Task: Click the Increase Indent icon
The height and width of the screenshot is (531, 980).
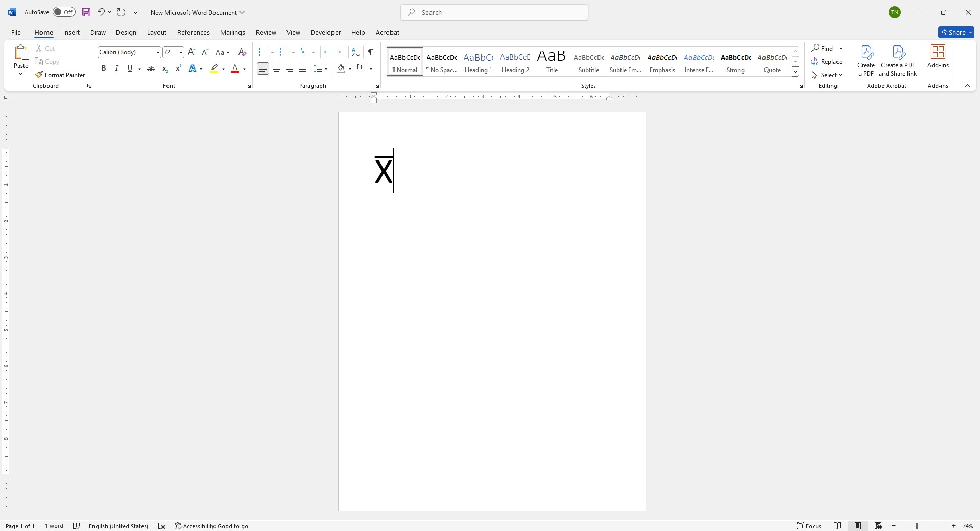Action: click(x=341, y=52)
